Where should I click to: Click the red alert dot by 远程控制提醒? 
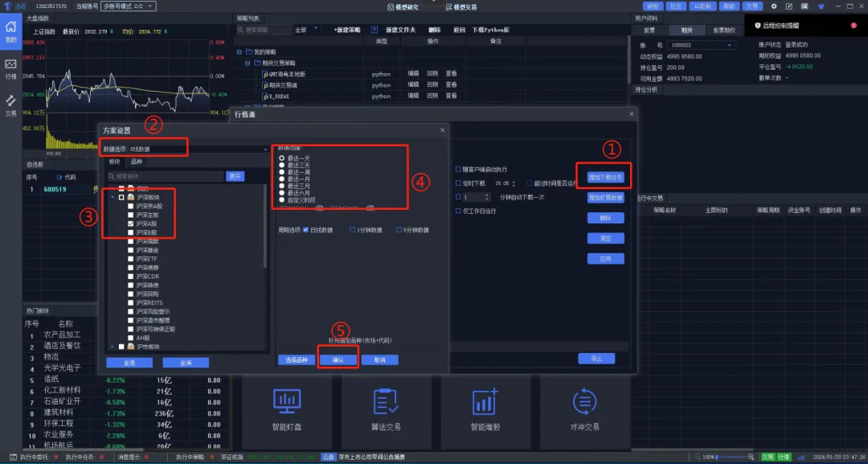pos(853,26)
